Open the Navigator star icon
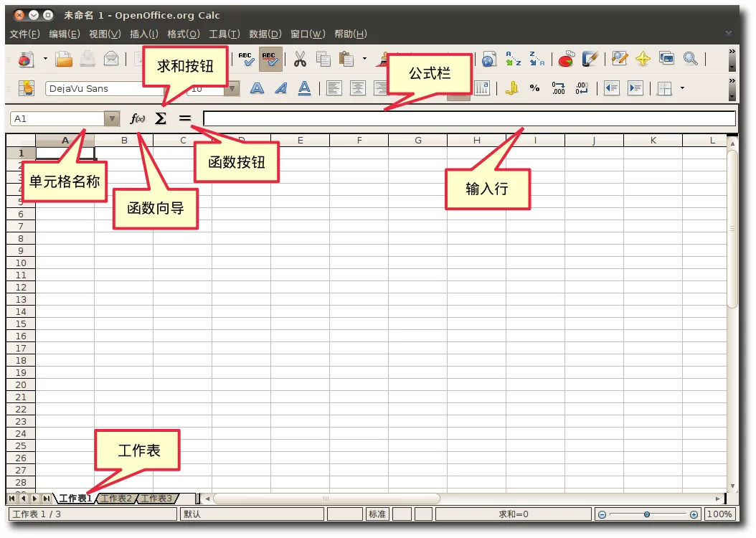 (x=643, y=59)
